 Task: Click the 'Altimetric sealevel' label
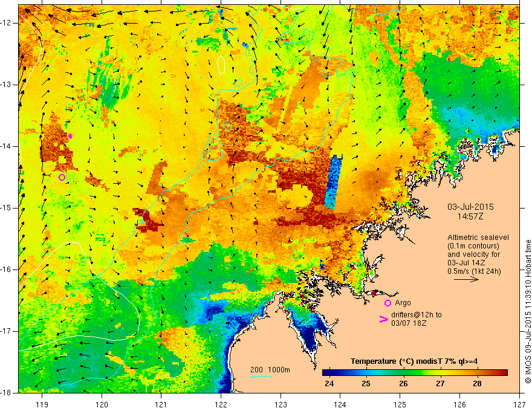click(x=478, y=238)
